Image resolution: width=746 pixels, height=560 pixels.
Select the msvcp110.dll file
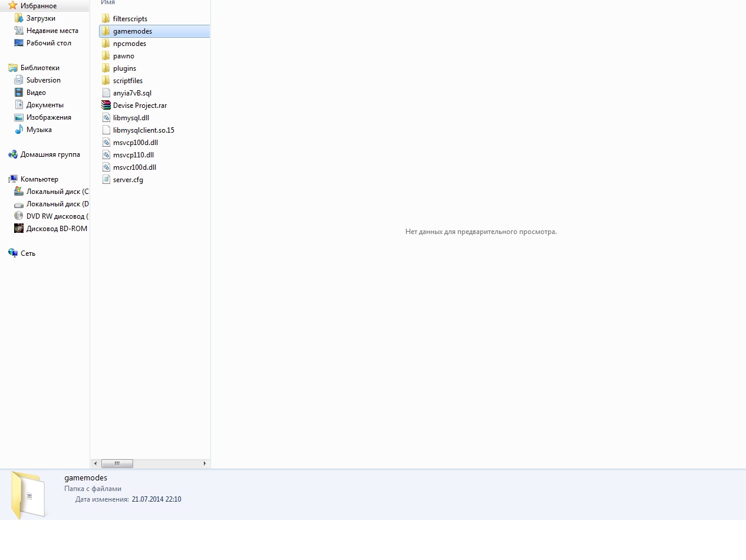(x=133, y=154)
